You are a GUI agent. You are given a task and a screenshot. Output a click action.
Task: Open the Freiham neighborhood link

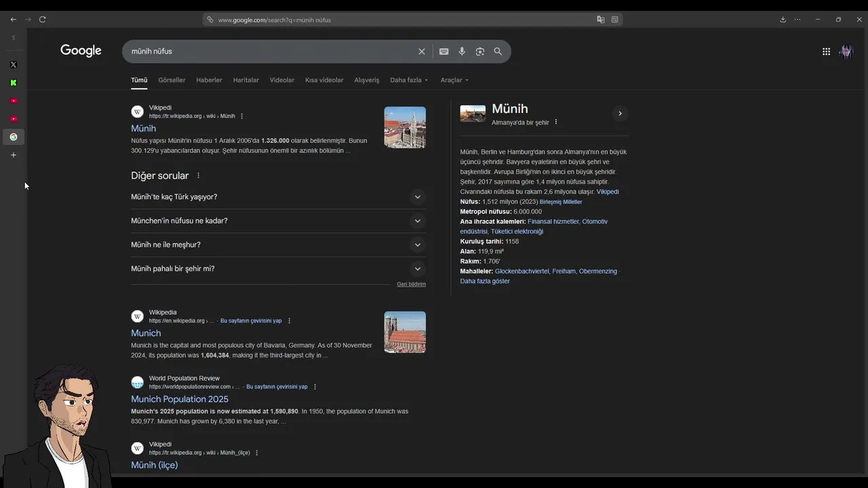(564, 271)
